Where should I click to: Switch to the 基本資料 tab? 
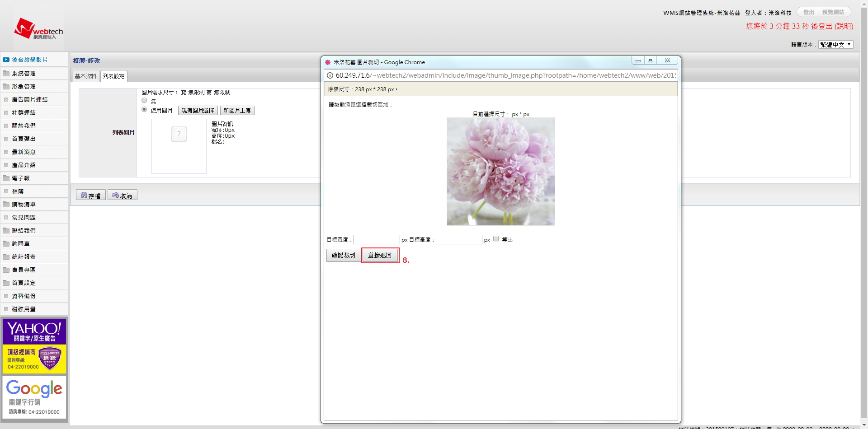(x=85, y=76)
